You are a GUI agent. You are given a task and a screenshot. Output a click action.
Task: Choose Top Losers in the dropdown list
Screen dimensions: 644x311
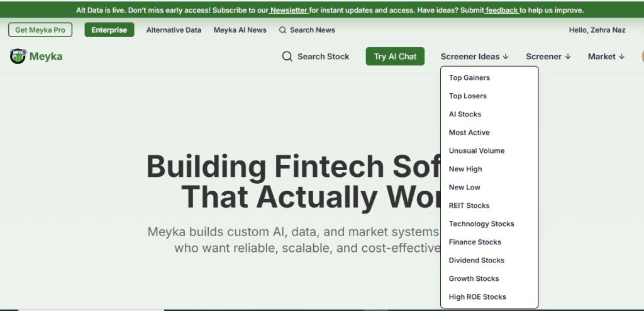(468, 96)
